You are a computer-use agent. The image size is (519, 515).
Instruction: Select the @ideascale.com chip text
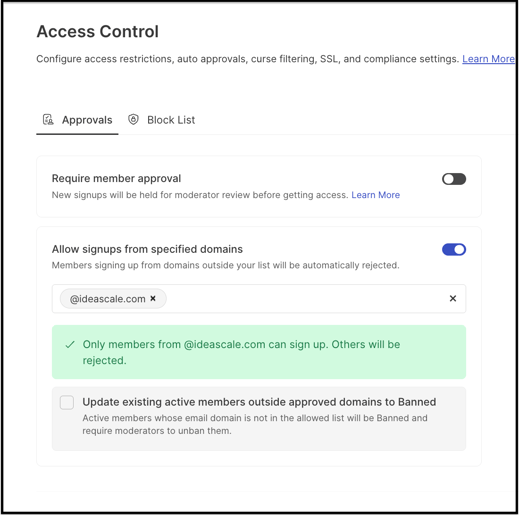107,299
